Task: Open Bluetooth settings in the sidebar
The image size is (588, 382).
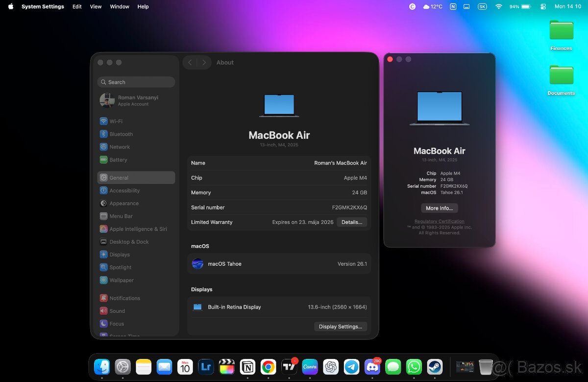Action: pos(121,134)
